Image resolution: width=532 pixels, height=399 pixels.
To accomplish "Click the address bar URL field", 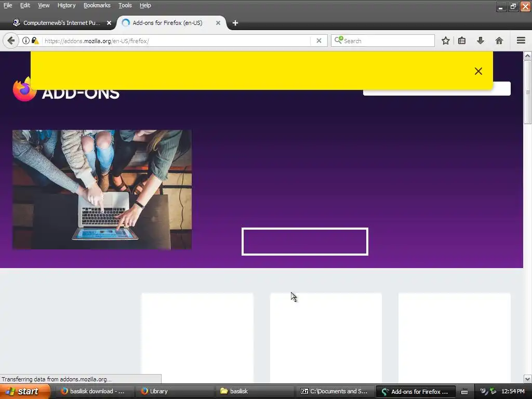I will tap(177, 41).
